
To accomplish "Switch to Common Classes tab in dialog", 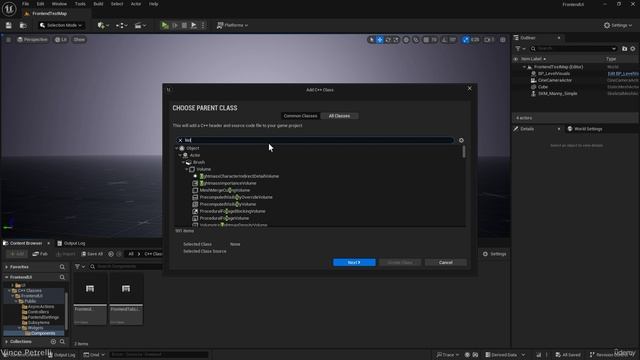I will pyautogui.click(x=300, y=116).
